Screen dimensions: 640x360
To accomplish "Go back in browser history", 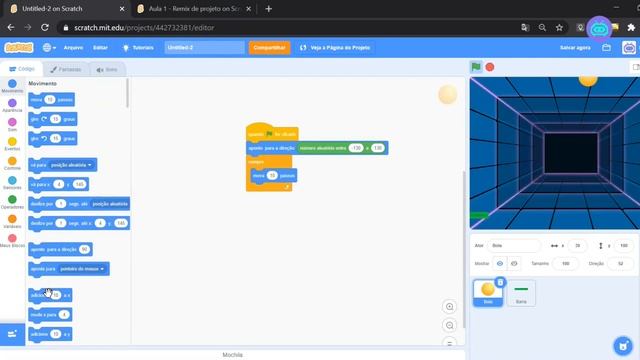I will (11, 28).
